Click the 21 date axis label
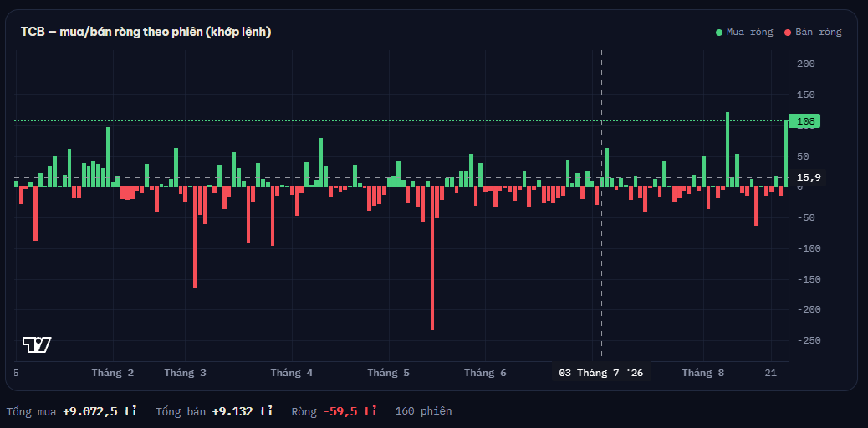The height and width of the screenshot is (428, 868). tap(771, 373)
